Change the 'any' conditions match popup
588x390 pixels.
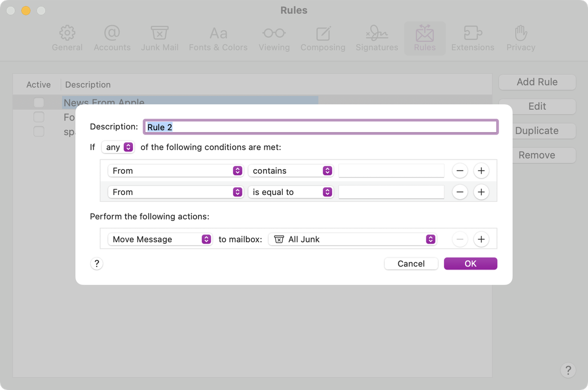pyautogui.click(x=118, y=147)
